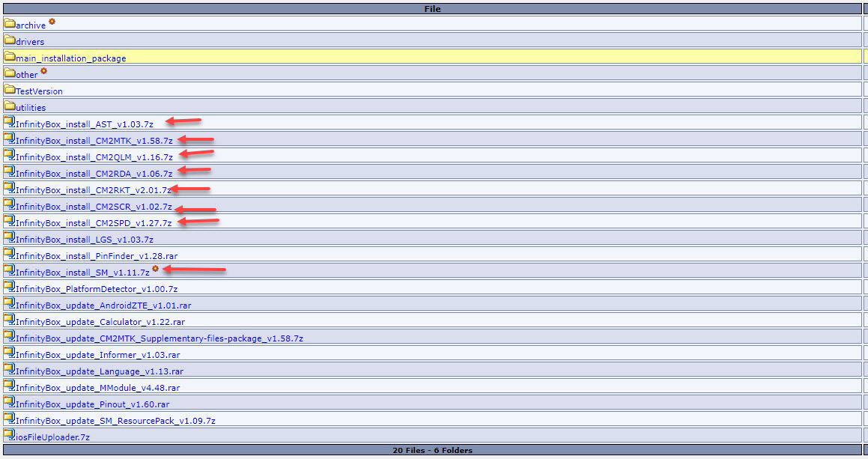The height and width of the screenshot is (459, 868).
Task: Click file icon beside InfinityBox_install_CM2RDA_v1.06.7z
Action: tap(10, 171)
